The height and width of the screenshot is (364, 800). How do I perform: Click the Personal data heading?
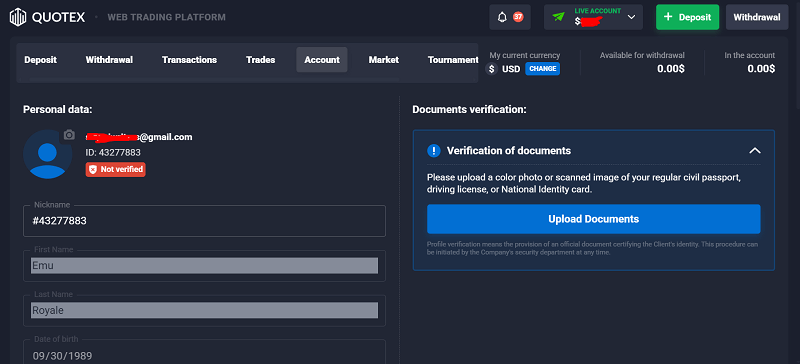click(x=58, y=109)
